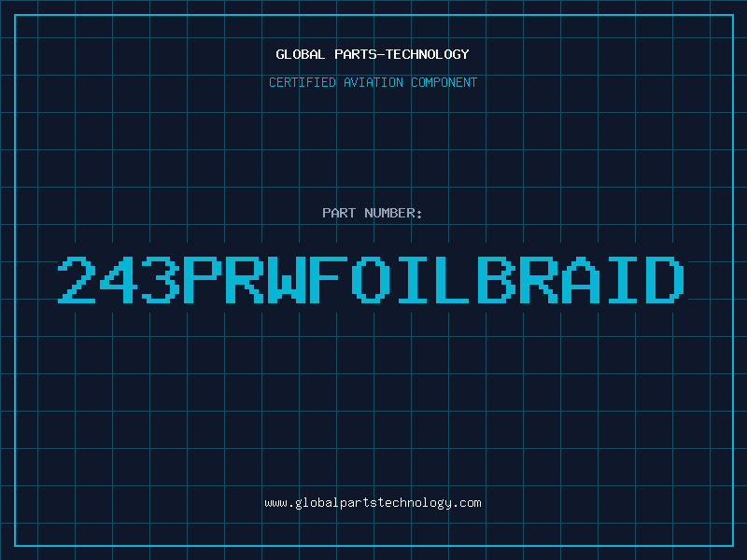Click the 'GLOBAL PARTS-TECHNOLOGY' heading
This screenshot has height=560, width=747.
pyautogui.click(x=373, y=54)
